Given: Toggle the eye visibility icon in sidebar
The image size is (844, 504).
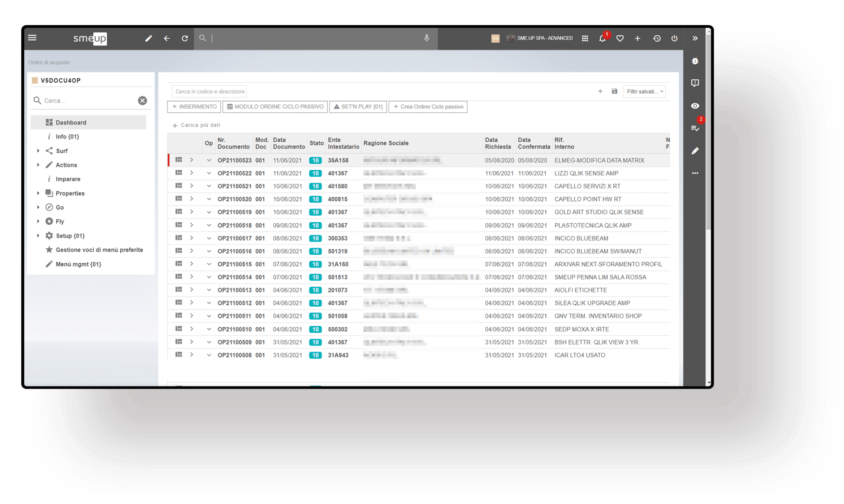Looking at the screenshot, I should click(x=695, y=106).
